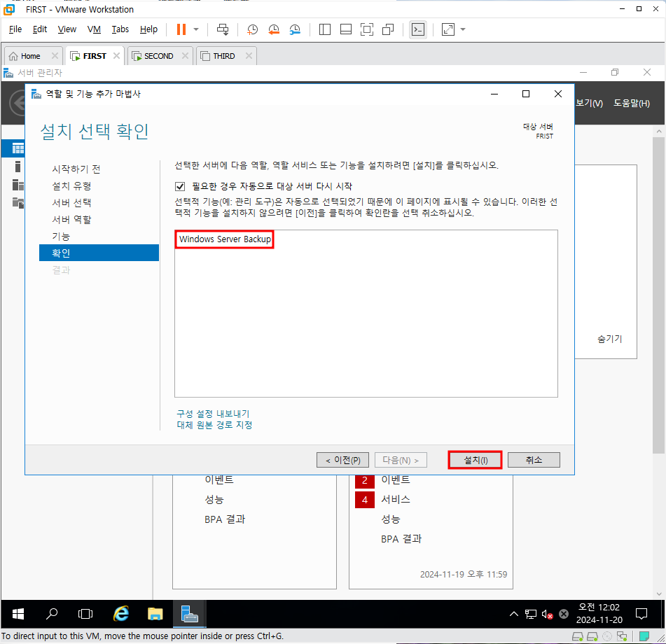The height and width of the screenshot is (644, 666).
Task: Open the local server sidebar icon
Action: [18, 167]
